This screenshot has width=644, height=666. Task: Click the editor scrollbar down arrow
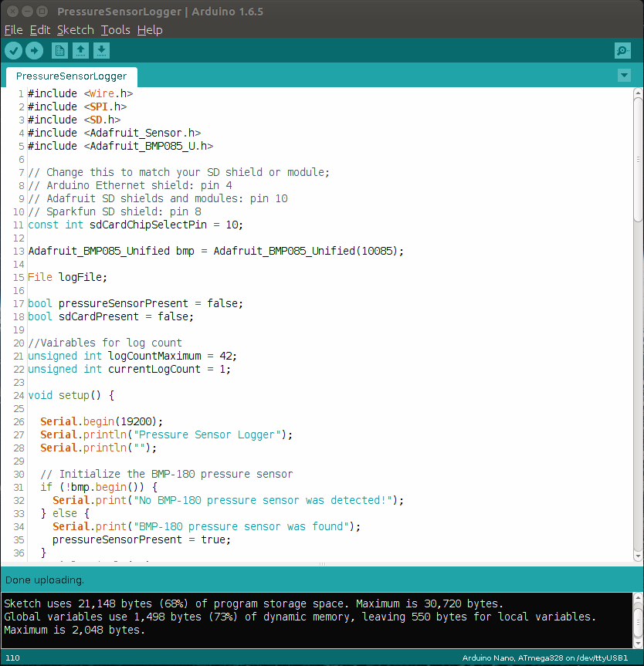638,556
